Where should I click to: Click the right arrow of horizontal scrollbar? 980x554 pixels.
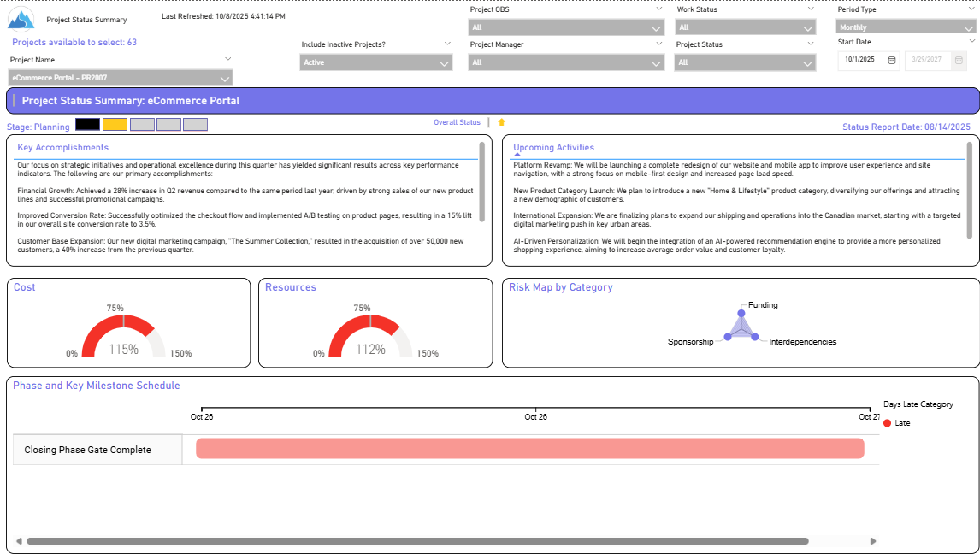(x=873, y=541)
